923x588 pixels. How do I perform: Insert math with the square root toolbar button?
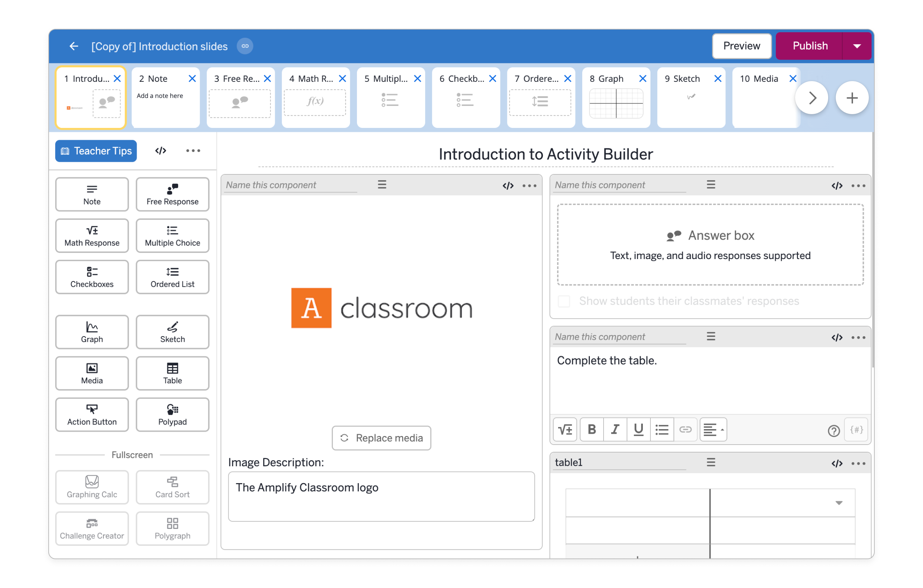click(565, 430)
